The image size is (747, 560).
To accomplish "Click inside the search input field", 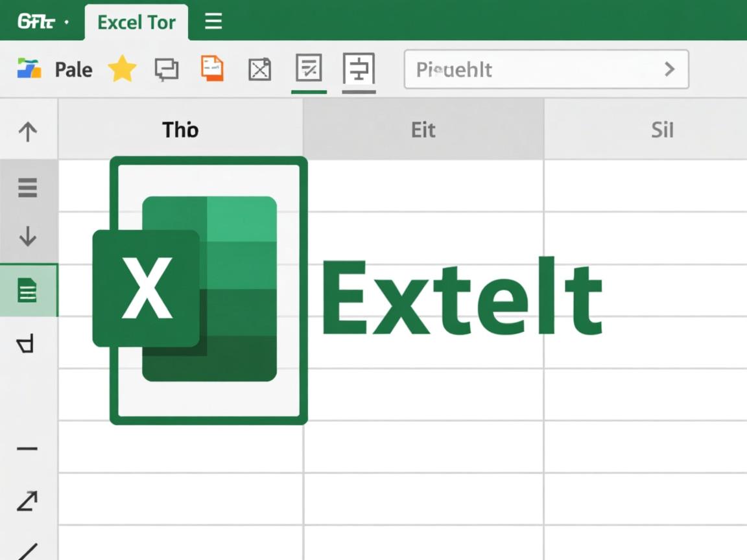I will pos(519,69).
